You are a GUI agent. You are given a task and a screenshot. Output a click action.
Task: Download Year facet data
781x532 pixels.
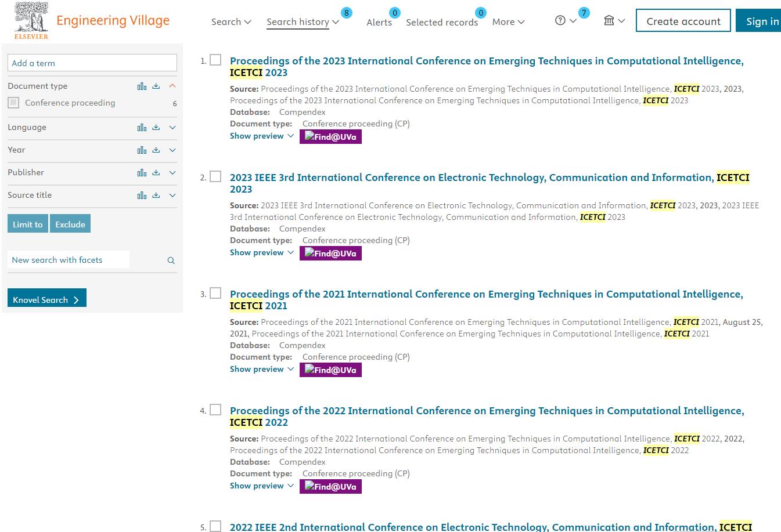click(x=156, y=150)
